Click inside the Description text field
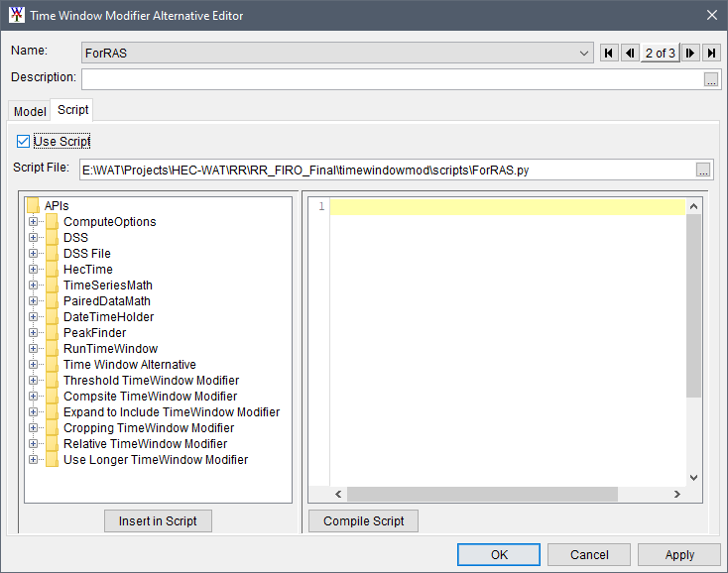 [x=392, y=79]
